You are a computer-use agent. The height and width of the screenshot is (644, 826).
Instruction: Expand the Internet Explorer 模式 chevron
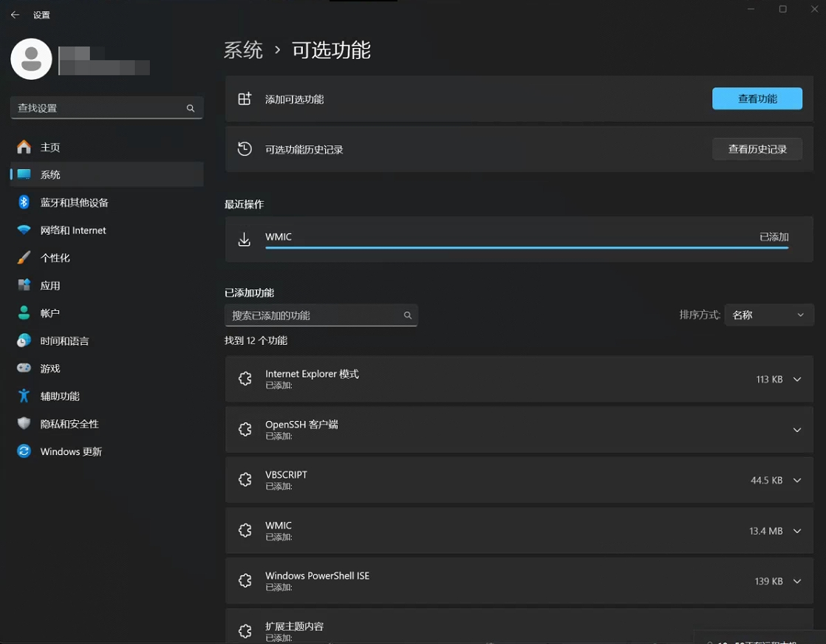point(797,379)
